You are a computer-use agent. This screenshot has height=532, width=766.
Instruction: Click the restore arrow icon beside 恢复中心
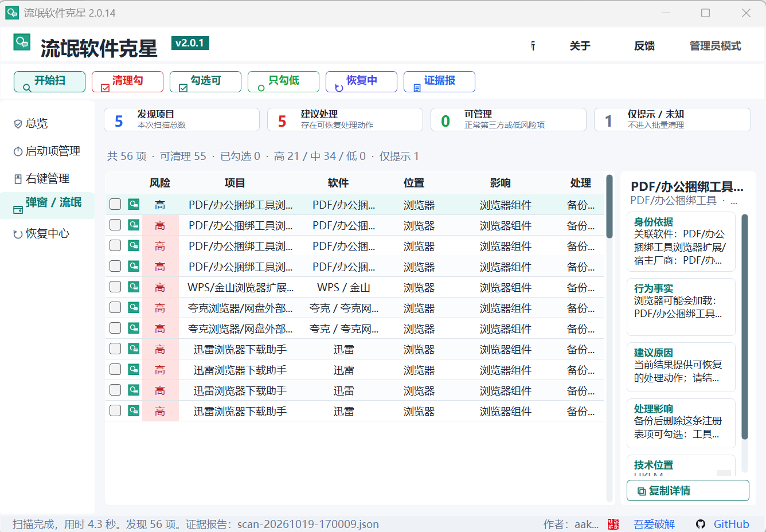[x=18, y=234]
